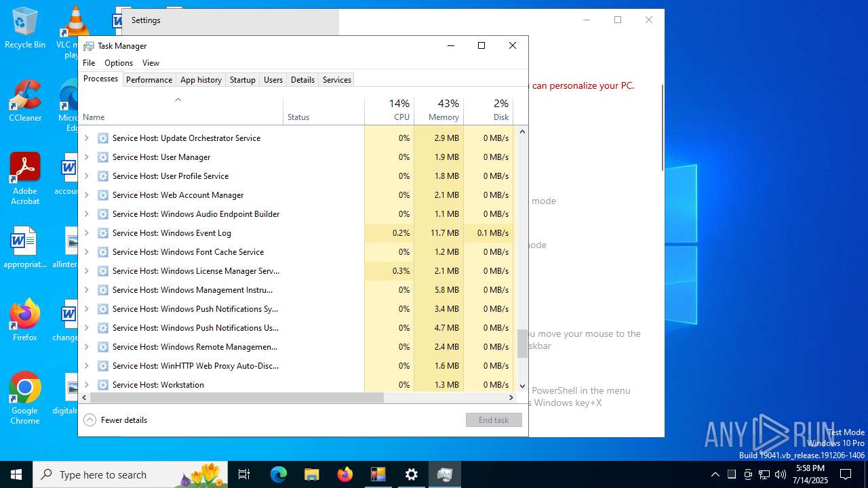Image resolution: width=868 pixels, height=488 pixels.
Task: Click the taskbar search box
Action: click(130, 474)
